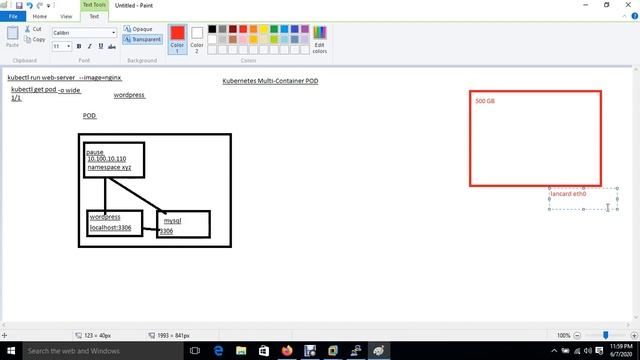Show hidden system tray icons
640x360 pixels.
(x=554, y=351)
